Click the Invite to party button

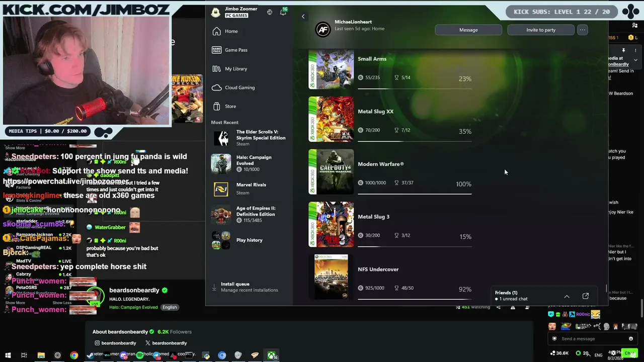(x=541, y=30)
